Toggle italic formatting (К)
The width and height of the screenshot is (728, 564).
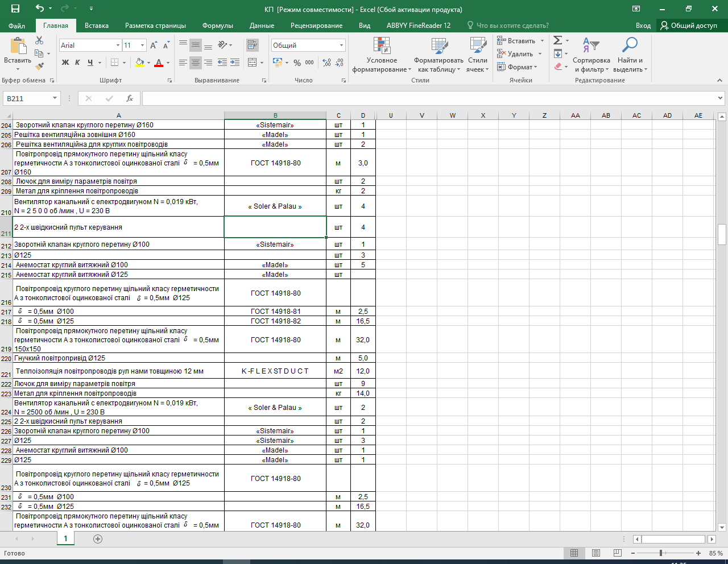click(78, 63)
